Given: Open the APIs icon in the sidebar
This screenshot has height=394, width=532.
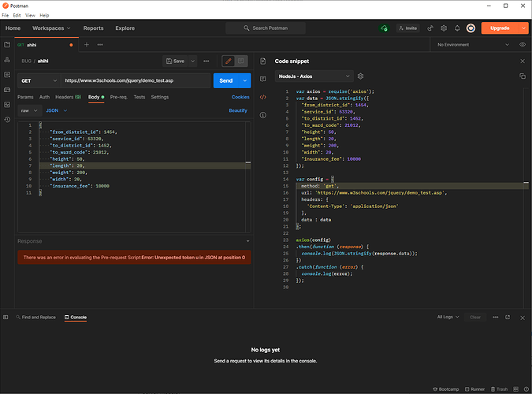Looking at the screenshot, I should 7,60.
